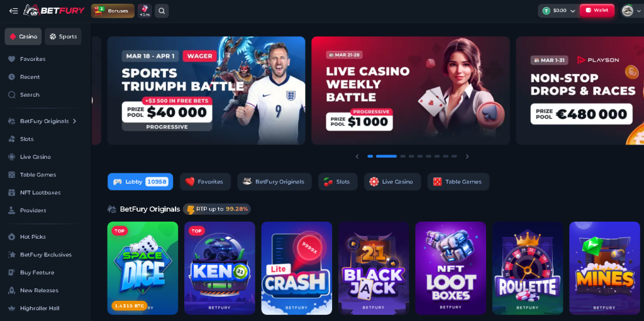
Task: Go to next banner with right arrow
Action: click(467, 156)
